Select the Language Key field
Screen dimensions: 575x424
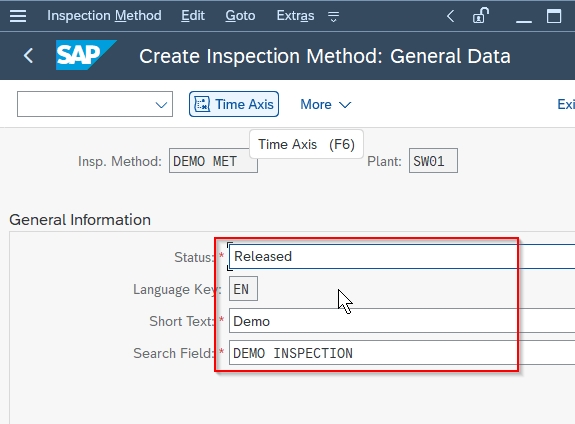(243, 289)
